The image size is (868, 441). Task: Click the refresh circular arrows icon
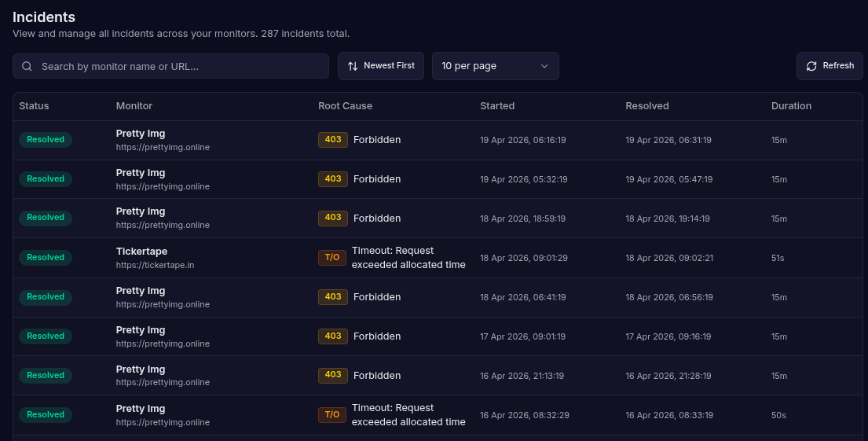811,67
